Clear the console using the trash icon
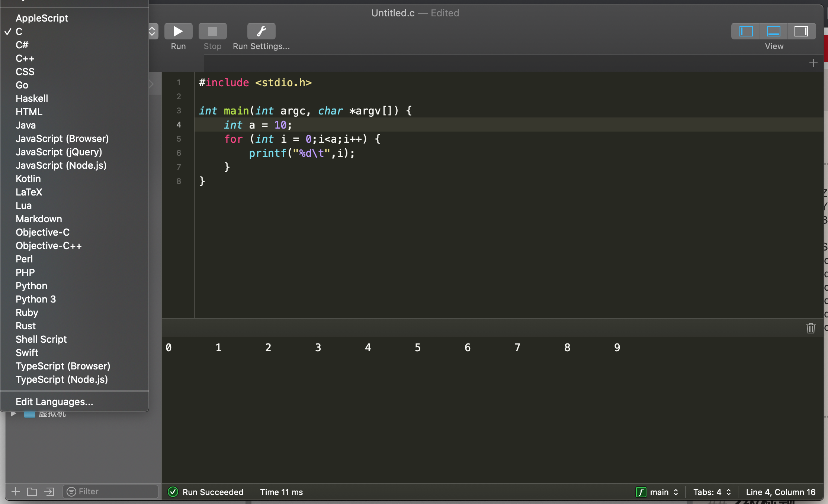This screenshot has width=828, height=504. point(811,328)
